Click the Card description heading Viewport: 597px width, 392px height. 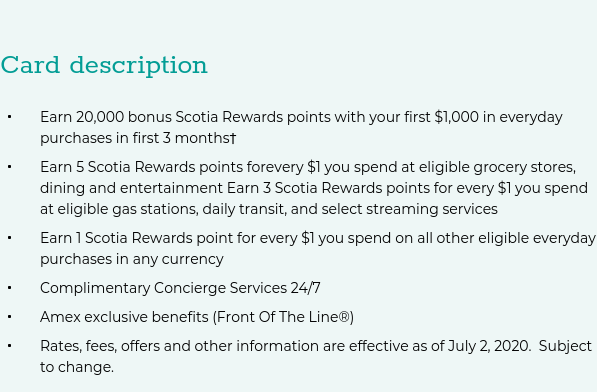point(104,65)
